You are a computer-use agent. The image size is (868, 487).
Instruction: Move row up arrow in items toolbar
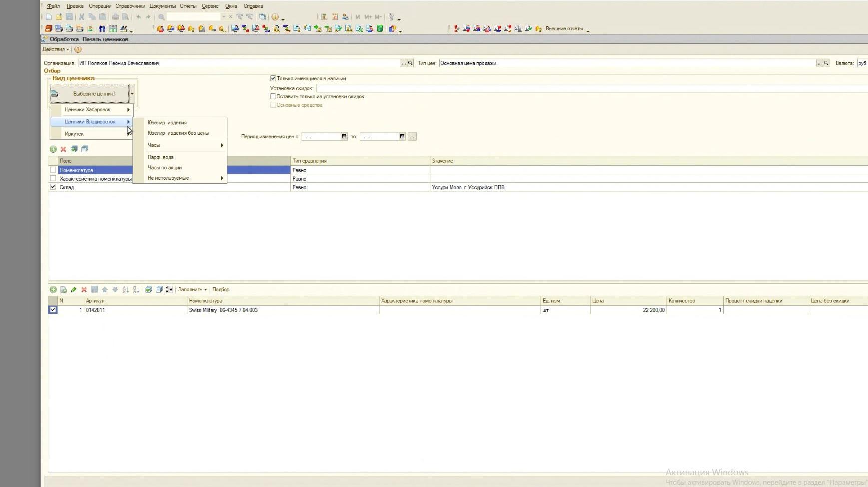(x=105, y=290)
